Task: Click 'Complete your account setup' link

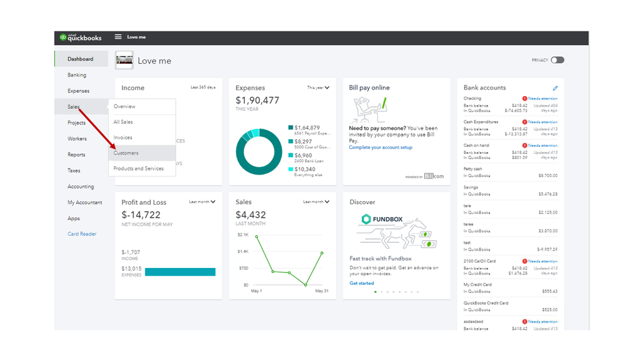Action: (x=380, y=148)
